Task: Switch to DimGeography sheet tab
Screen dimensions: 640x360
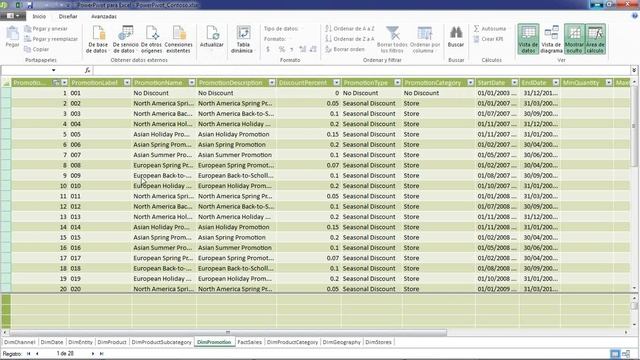Action: click(342, 342)
